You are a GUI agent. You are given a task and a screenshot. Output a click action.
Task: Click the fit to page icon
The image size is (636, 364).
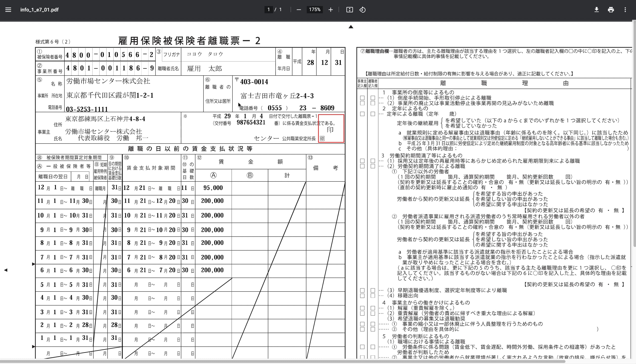click(x=349, y=10)
